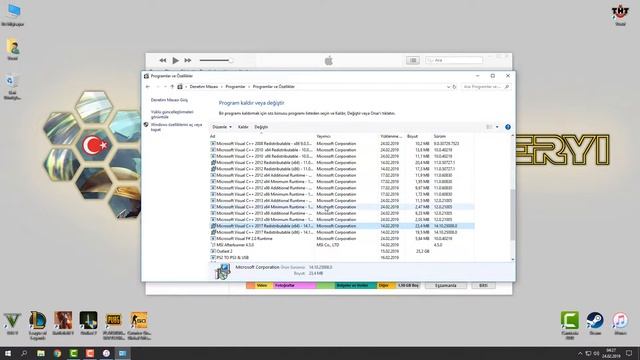Rewind to previous track in iTunes
This screenshot has height=360, width=640.
[162, 60]
